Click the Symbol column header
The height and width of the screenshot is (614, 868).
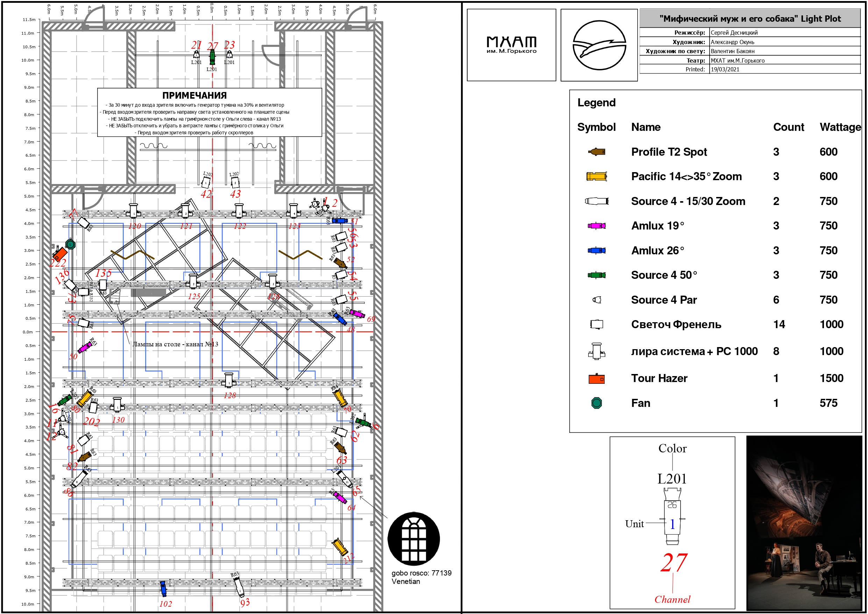597,127
